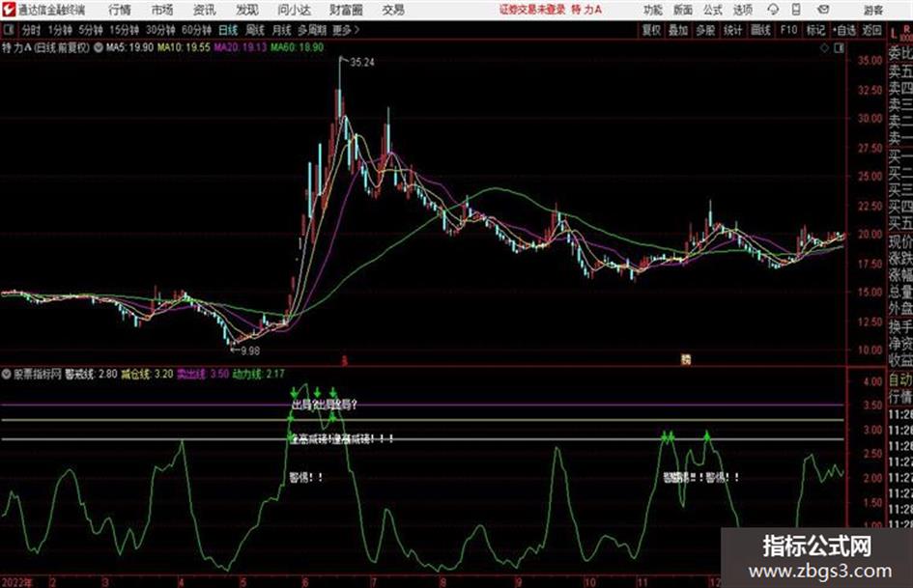Click the mobile phone icon in title bar
This screenshot has height=588, width=913.
pos(796,10)
